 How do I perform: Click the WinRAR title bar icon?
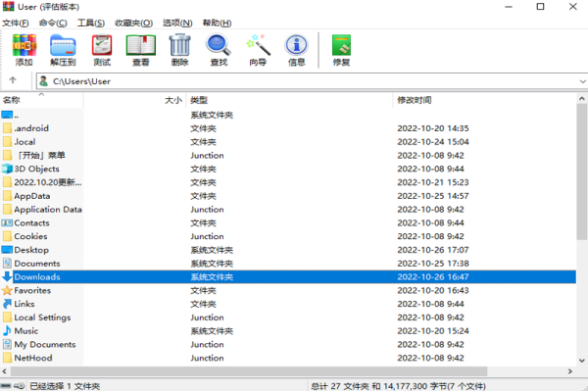pos(8,7)
